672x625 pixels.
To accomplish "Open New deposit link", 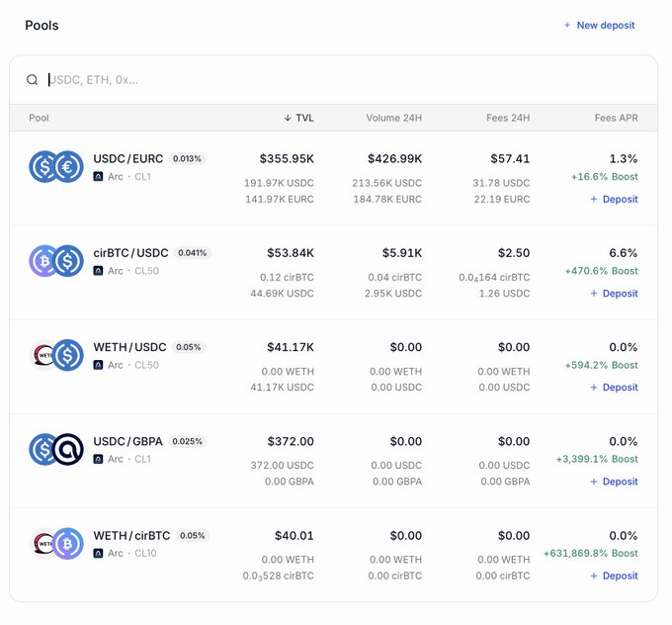I will click(599, 26).
